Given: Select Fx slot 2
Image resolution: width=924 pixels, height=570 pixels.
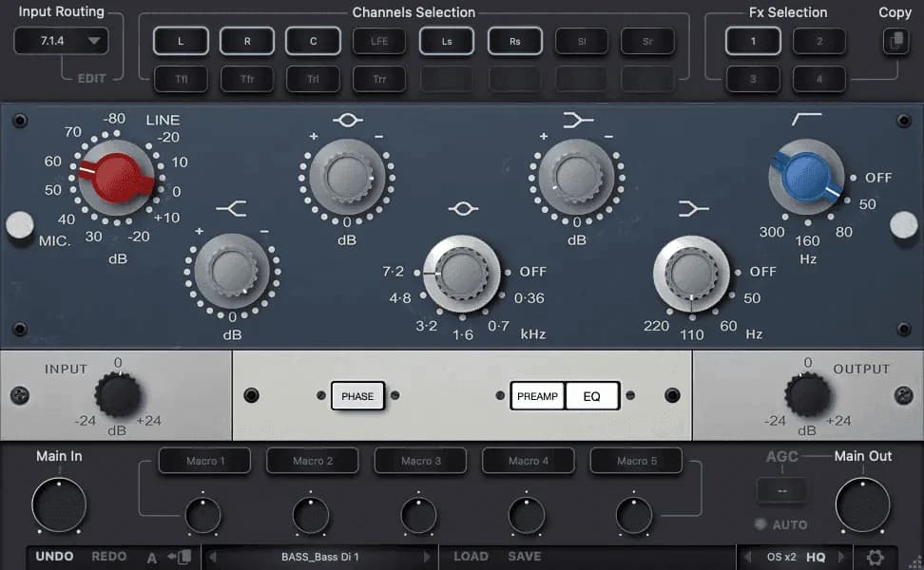Looking at the screenshot, I should [x=818, y=41].
